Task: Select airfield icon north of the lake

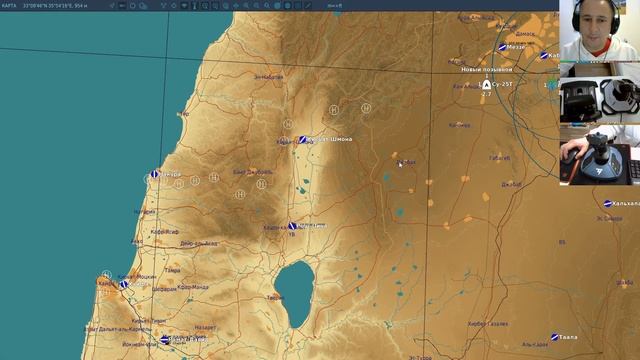Action: point(292,226)
